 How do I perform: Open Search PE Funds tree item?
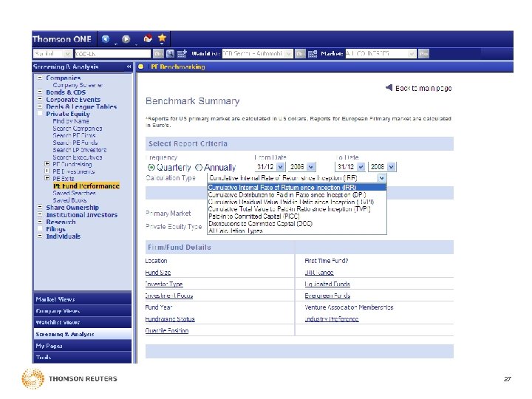75,143
